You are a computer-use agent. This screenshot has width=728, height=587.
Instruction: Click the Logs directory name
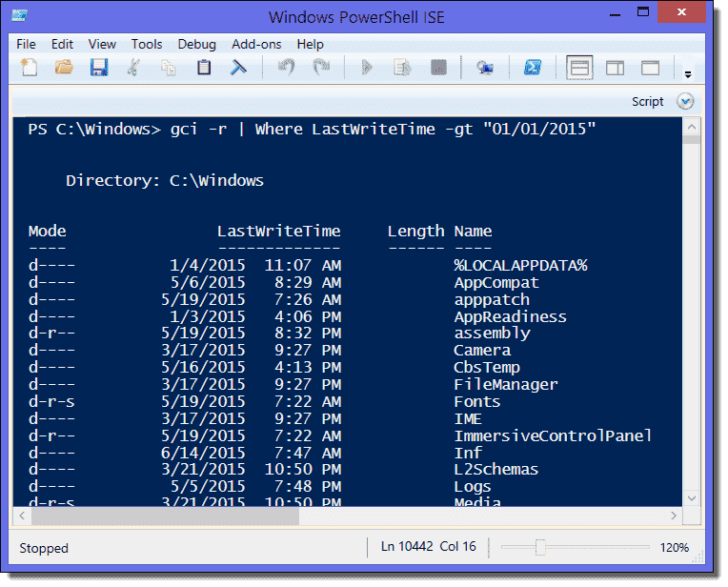(473, 487)
